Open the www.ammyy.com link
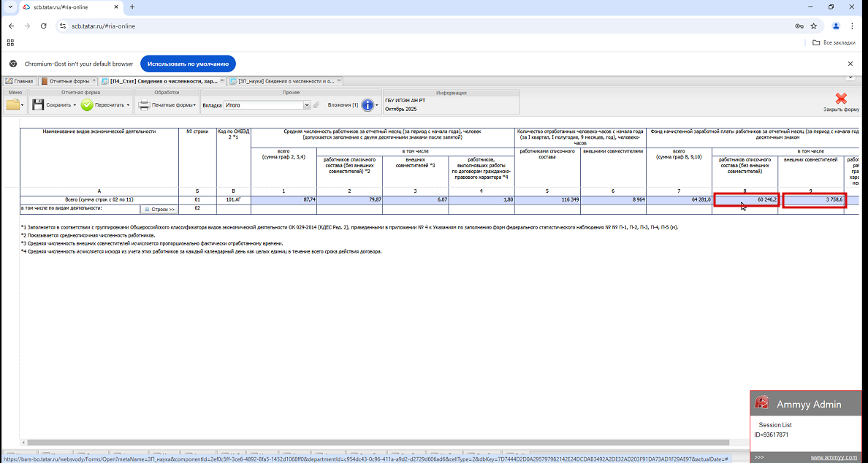The height and width of the screenshot is (463, 868). (835, 457)
